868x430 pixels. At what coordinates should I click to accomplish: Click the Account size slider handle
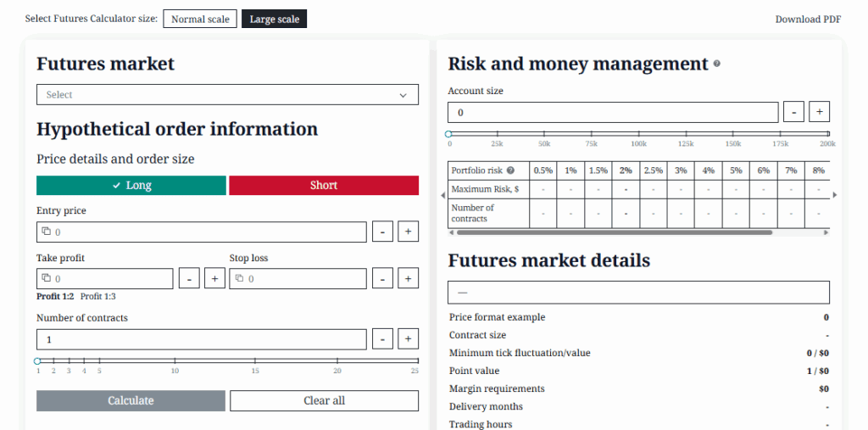click(x=449, y=134)
